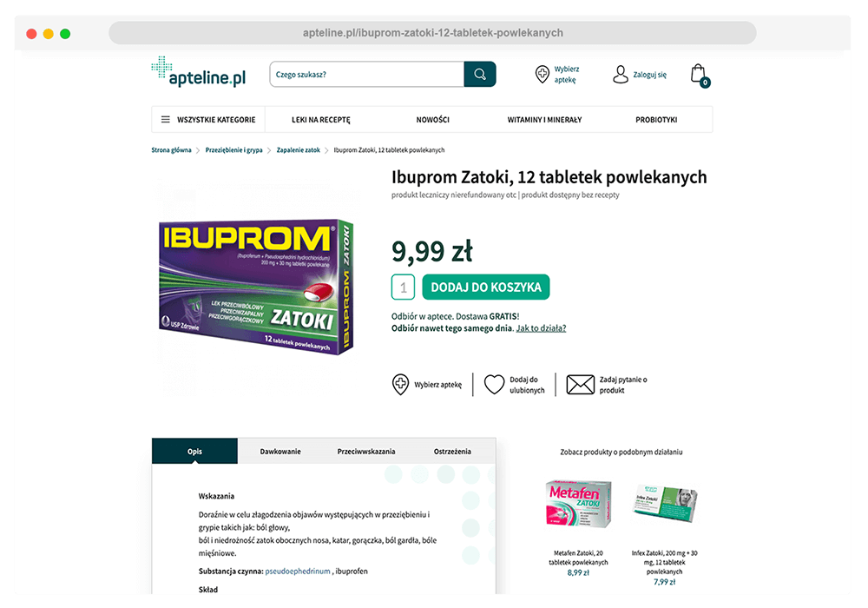Open Leki na receptę menu item
Screen dimensions: 868x608
click(x=321, y=120)
